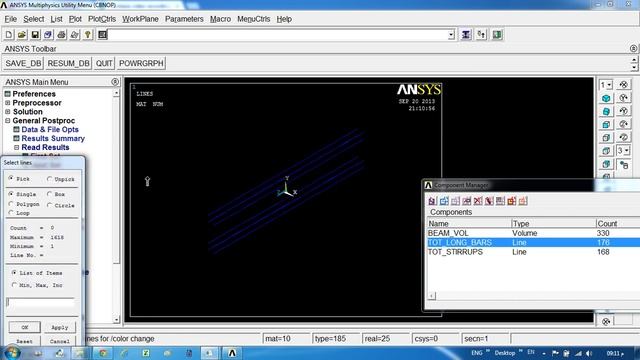Open the File menu
Viewport: 640px width, 360px height.
(10, 19)
